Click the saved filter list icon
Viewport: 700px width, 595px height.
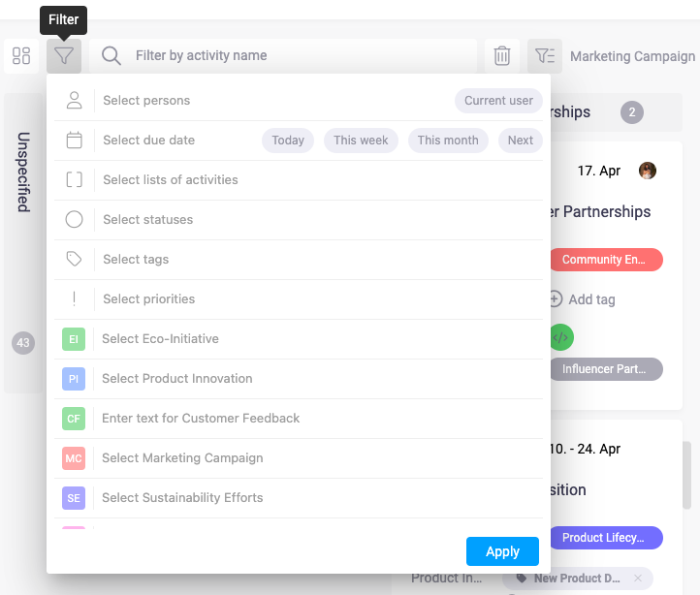(545, 56)
